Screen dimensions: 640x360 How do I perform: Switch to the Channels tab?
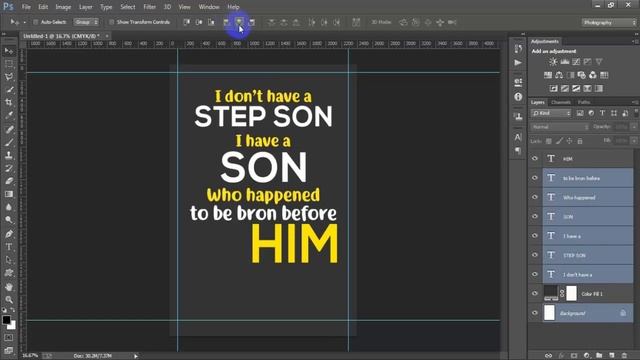pyautogui.click(x=561, y=102)
